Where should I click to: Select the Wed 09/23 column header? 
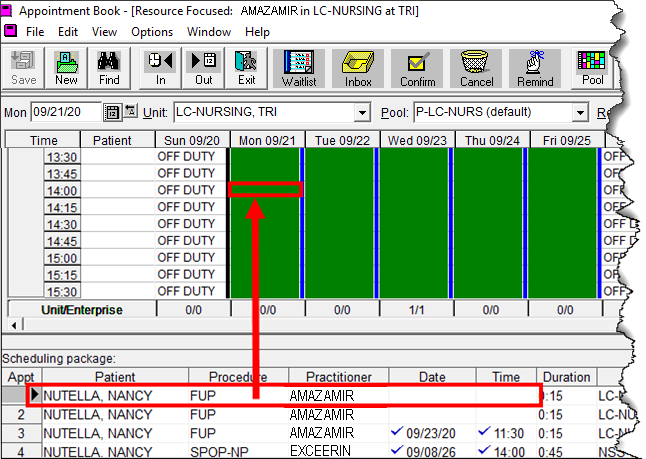417,141
